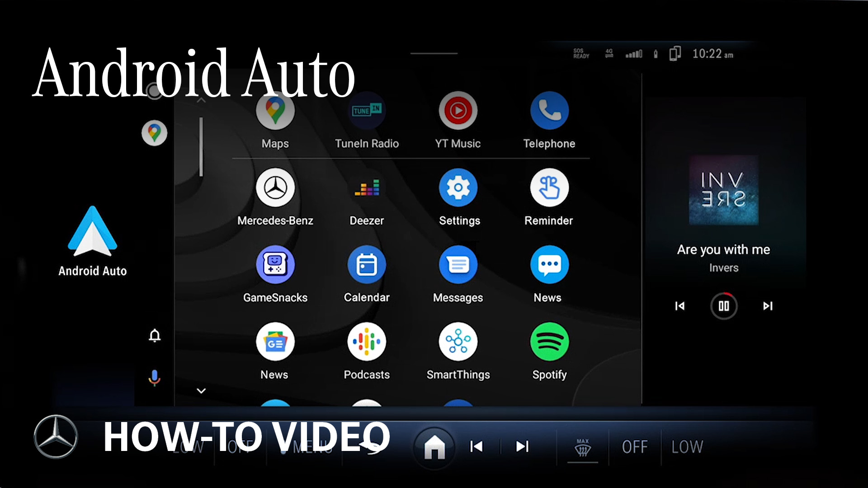This screenshot has width=868, height=488.
Task: Open the SmartThings app
Action: click(458, 342)
